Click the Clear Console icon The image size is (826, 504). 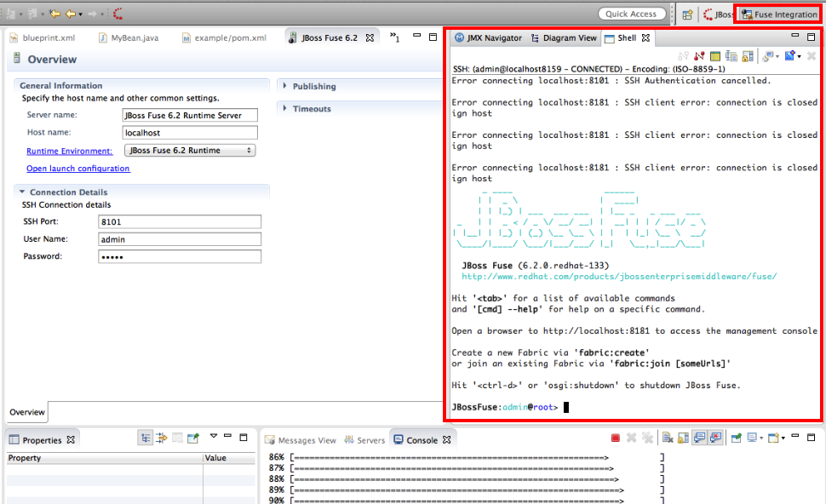[x=668, y=438]
